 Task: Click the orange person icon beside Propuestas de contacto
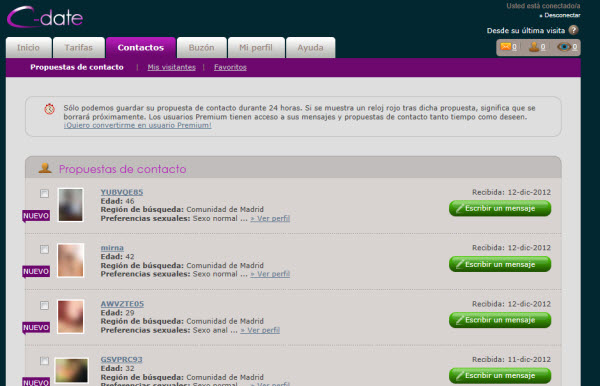point(45,168)
